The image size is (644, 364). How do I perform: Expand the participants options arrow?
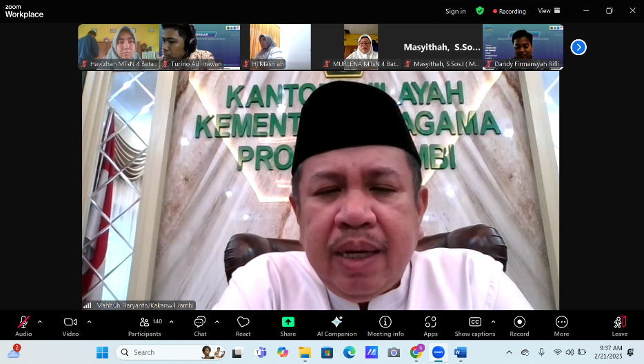(x=171, y=322)
